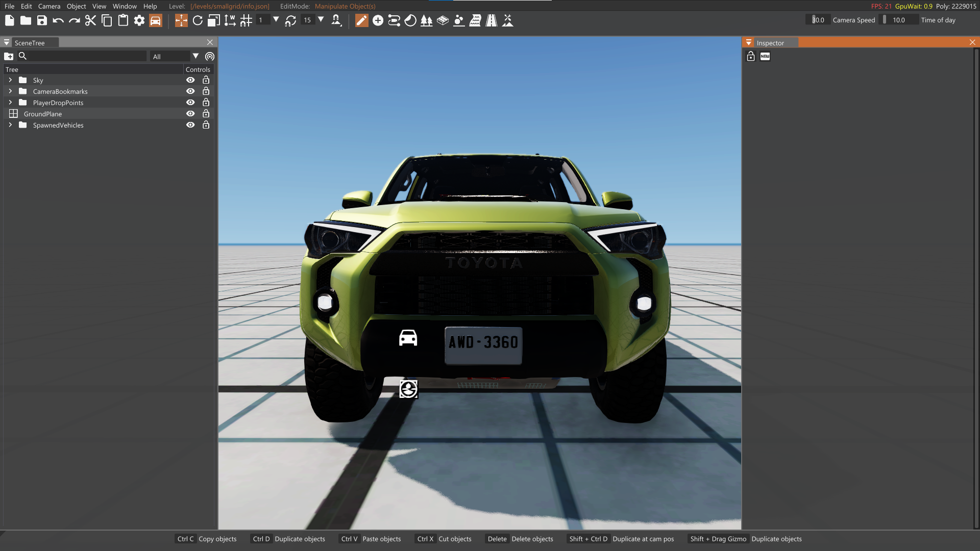Expand the PlayerDropPoints folder
980x551 pixels.
click(10, 103)
